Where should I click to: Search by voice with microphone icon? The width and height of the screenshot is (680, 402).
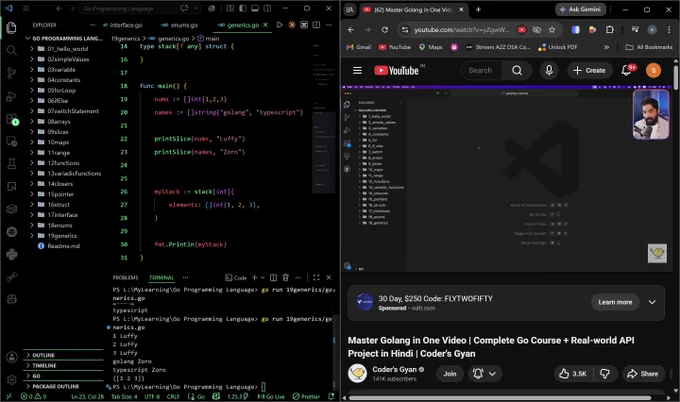(549, 70)
